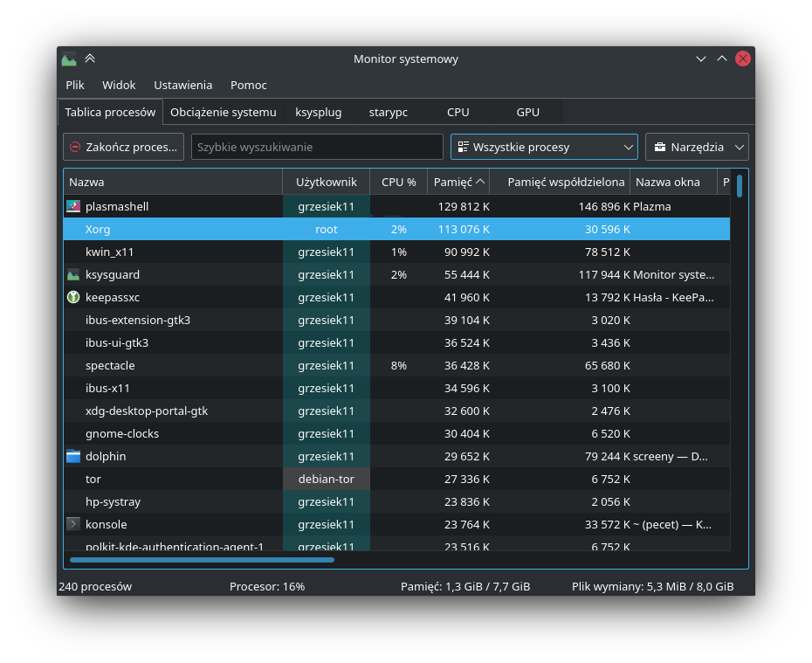
Task: Open the Ustawienia menu
Action: 182,85
